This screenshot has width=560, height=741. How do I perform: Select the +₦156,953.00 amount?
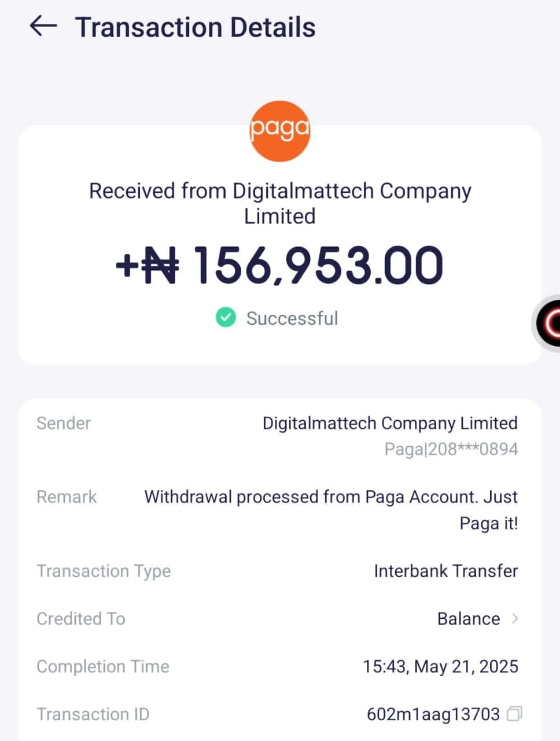point(279,265)
